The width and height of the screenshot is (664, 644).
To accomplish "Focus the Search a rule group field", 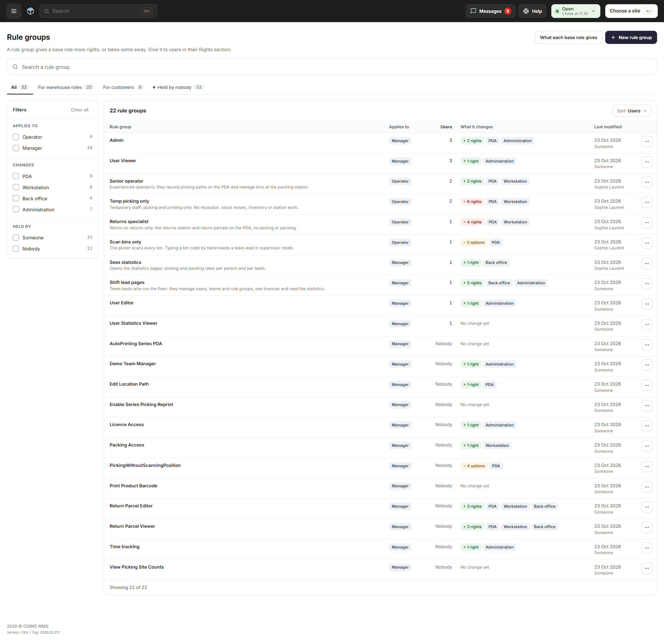I will [332, 67].
